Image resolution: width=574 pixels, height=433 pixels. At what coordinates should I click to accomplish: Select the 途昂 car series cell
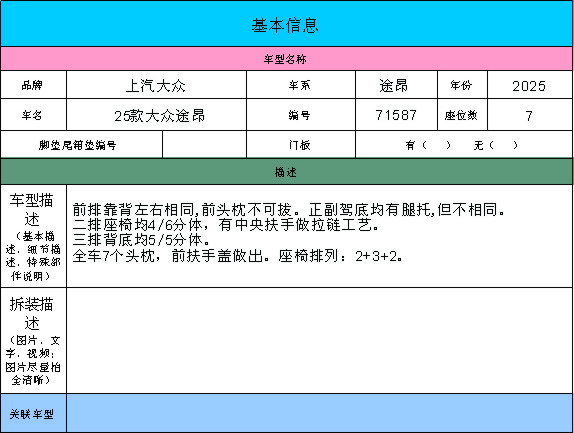[x=396, y=85]
